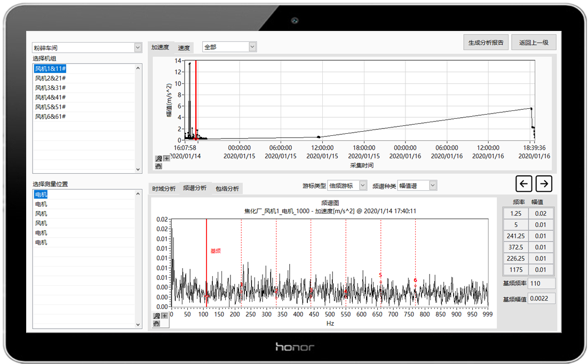Activate the pan hand tool on spectrum chart
The width and height of the screenshot is (588, 364).
156,323
